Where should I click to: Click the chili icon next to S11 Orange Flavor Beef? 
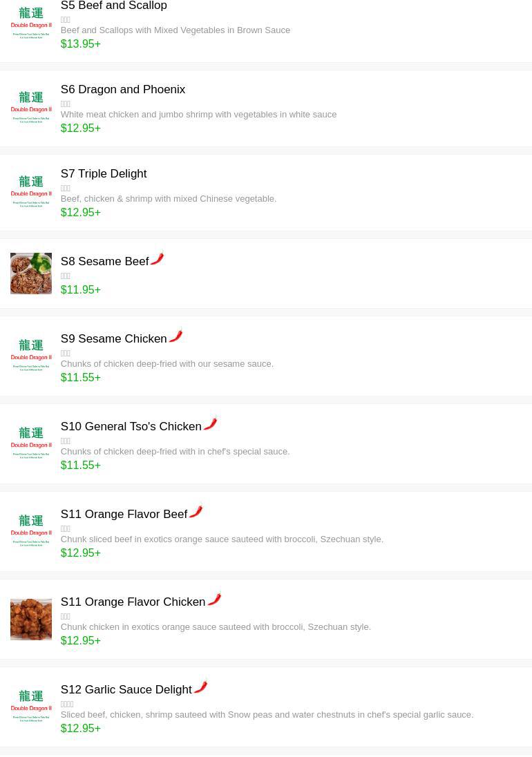pyautogui.click(x=196, y=512)
